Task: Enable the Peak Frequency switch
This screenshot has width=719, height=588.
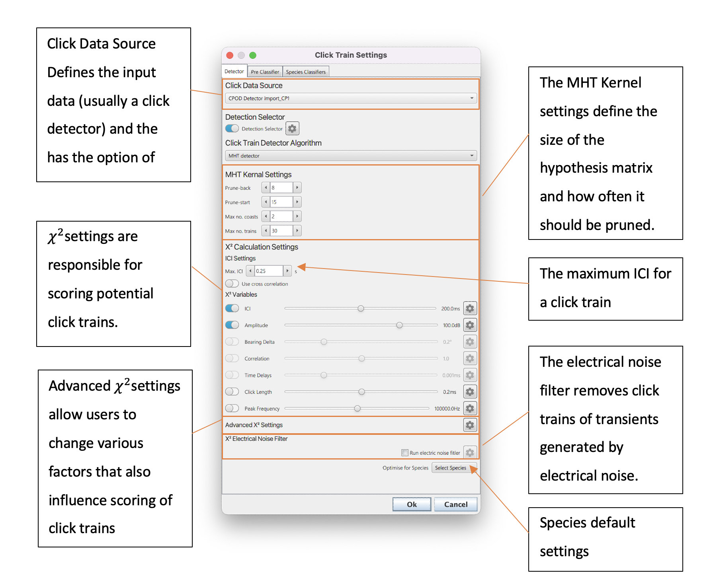Action: click(232, 409)
